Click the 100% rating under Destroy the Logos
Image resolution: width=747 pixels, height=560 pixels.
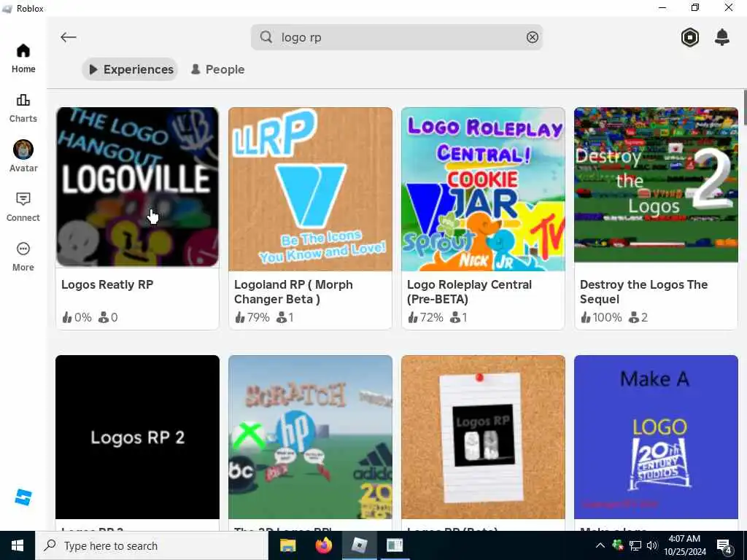(x=601, y=318)
